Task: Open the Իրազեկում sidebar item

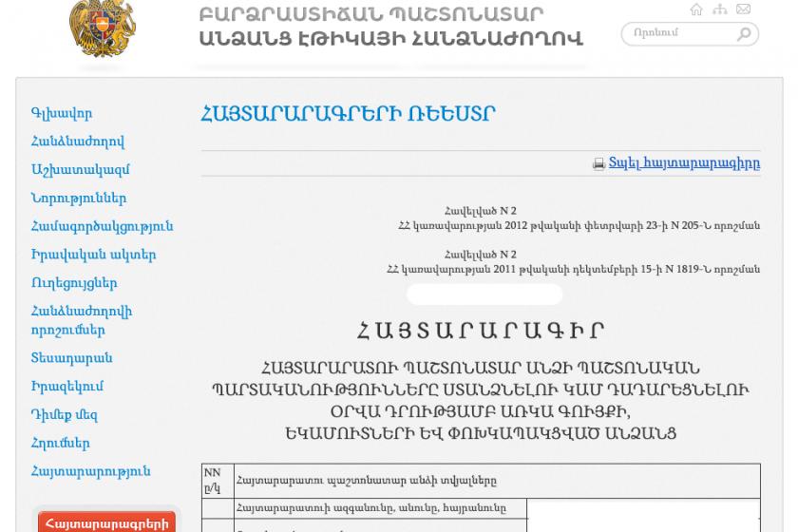Action: coord(67,387)
